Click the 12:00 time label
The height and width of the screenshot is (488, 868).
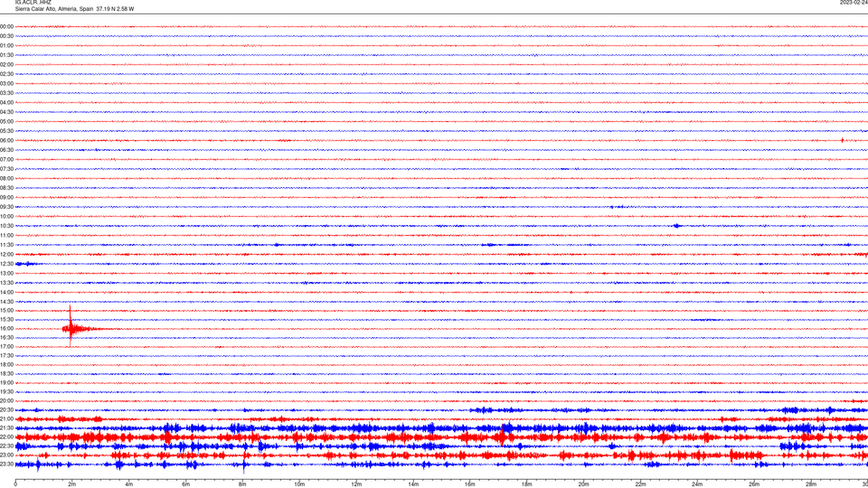click(x=6, y=255)
